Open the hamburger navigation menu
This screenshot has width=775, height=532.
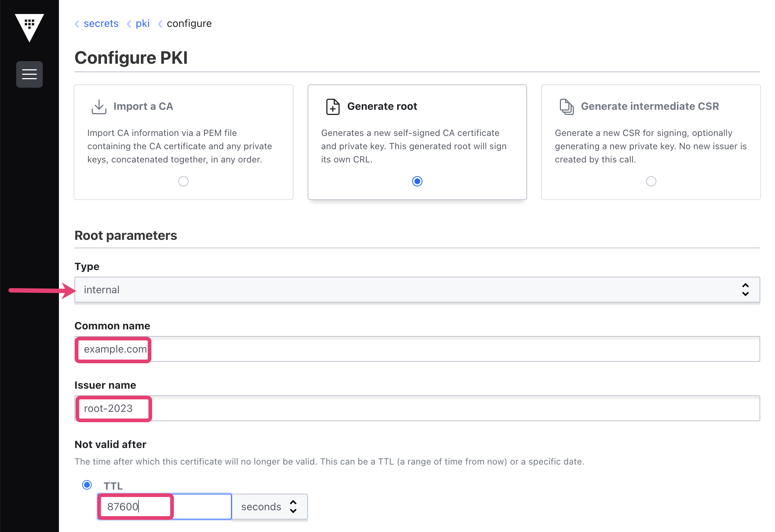click(x=29, y=74)
